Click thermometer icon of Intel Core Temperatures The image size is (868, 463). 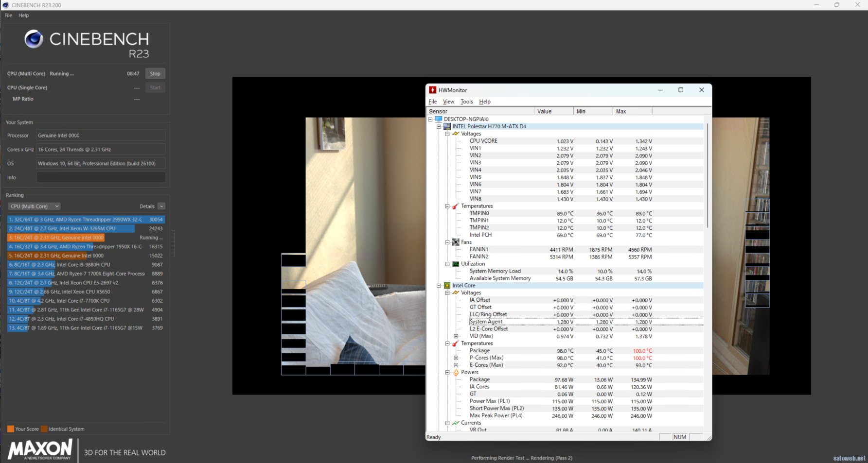pyautogui.click(x=456, y=343)
